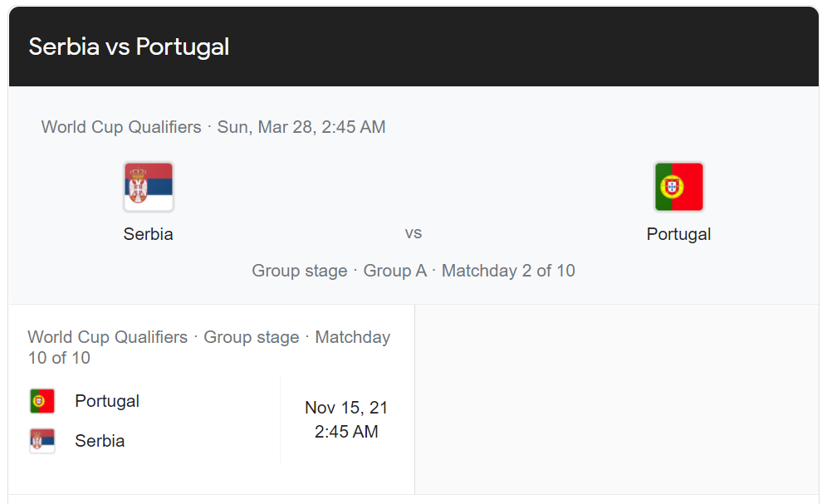
Task: Click the Group stage label in match summary
Action: [300, 271]
